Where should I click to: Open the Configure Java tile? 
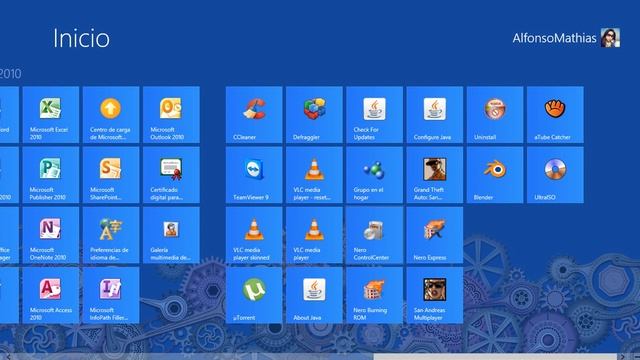[x=435, y=115]
